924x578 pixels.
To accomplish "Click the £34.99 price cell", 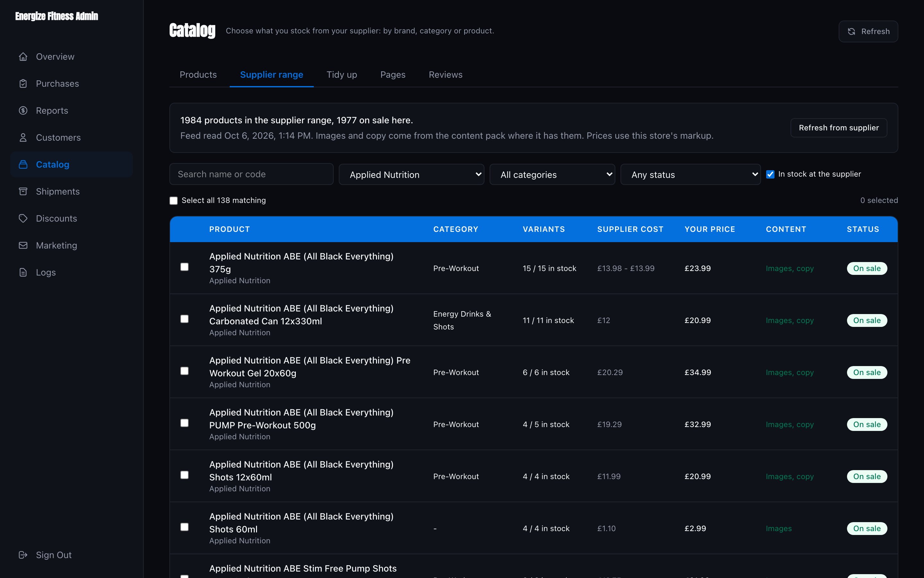I will point(697,372).
